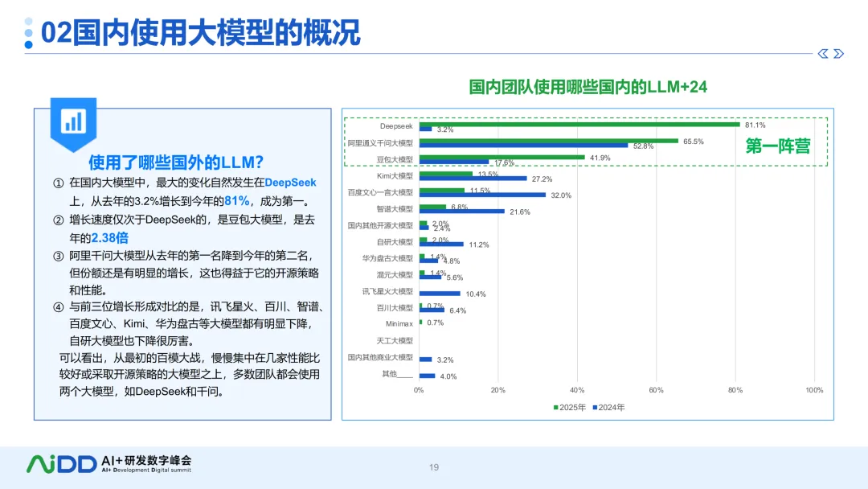Click the 国内其他开源大模型 axis label
Image resolution: width=868 pixels, height=489 pixels.
coord(380,225)
